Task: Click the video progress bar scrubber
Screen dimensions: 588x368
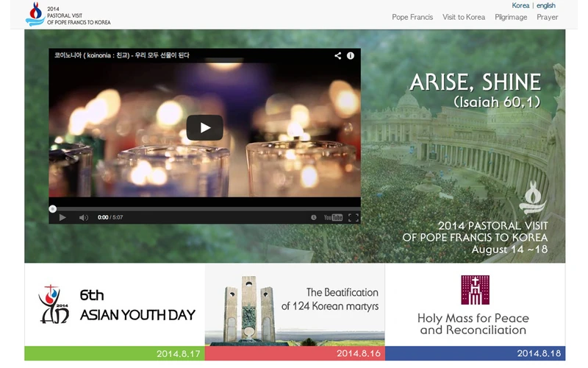Action: coord(53,208)
